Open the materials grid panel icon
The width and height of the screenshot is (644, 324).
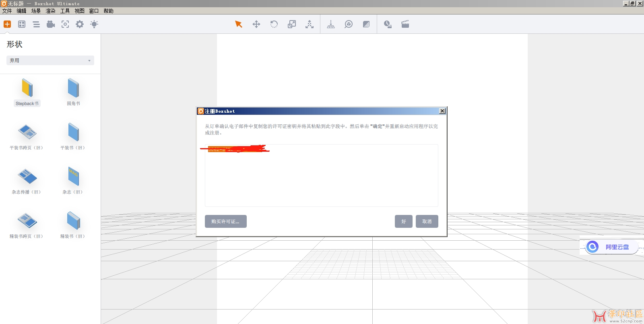point(22,24)
